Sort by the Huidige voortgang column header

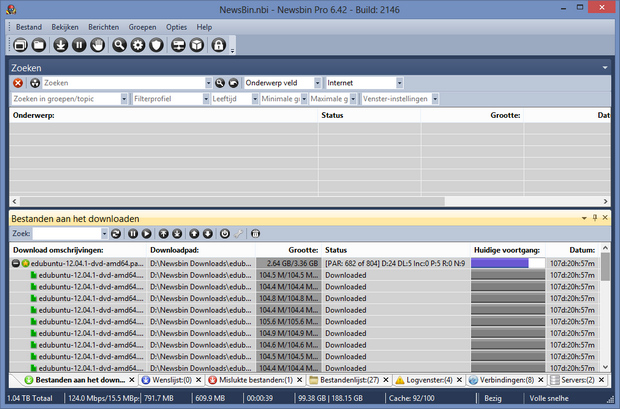pos(507,250)
